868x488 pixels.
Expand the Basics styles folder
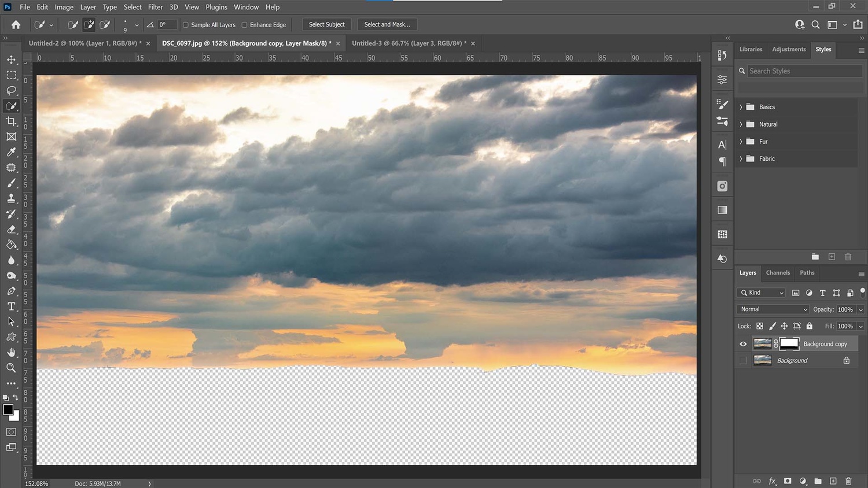pyautogui.click(x=741, y=107)
